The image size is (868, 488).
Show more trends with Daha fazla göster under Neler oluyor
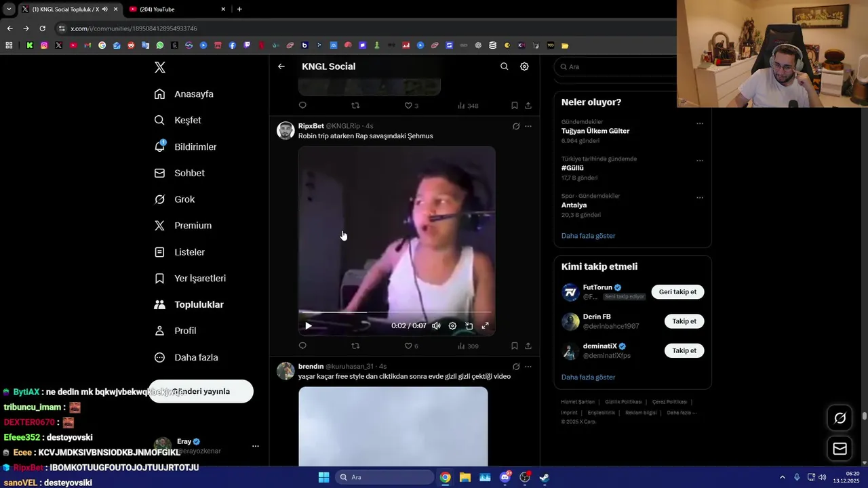[589, 236]
